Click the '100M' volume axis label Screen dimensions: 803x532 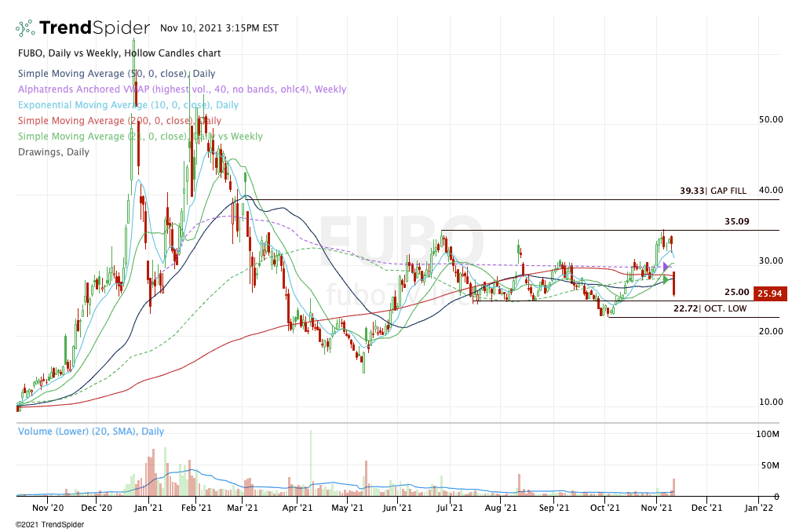[x=768, y=435]
